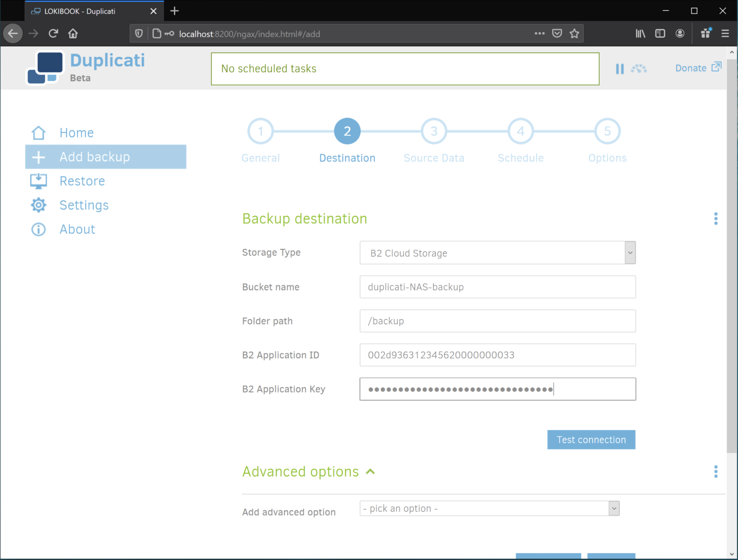Click the info icon beside About
This screenshot has height=560, width=738.
tap(38, 229)
